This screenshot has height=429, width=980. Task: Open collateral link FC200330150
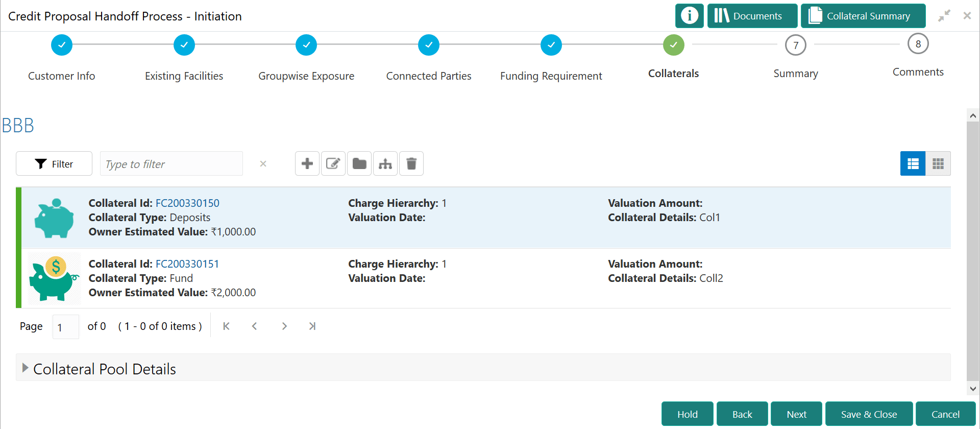pos(187,203)
